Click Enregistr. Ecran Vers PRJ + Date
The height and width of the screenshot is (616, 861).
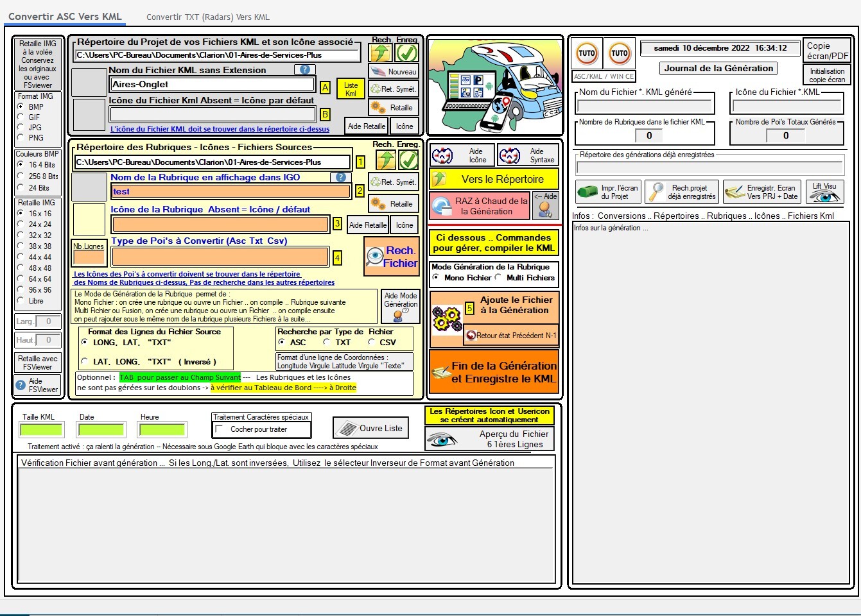pyautogui.click(x=761, y=192)
